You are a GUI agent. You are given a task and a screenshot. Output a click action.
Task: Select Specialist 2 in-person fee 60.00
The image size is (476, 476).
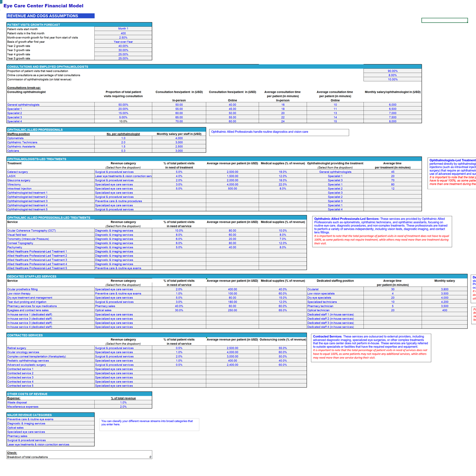click(179, 113)
